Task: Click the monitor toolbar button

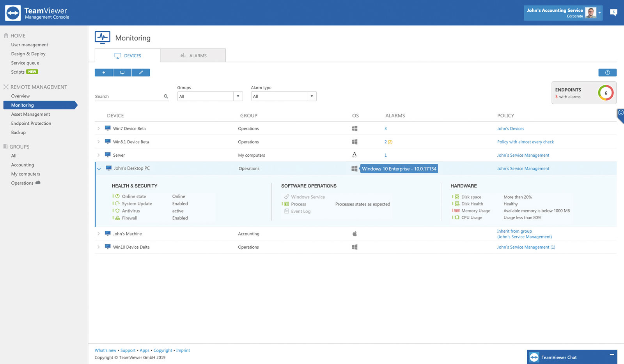Action: click(x=122, y=72)
